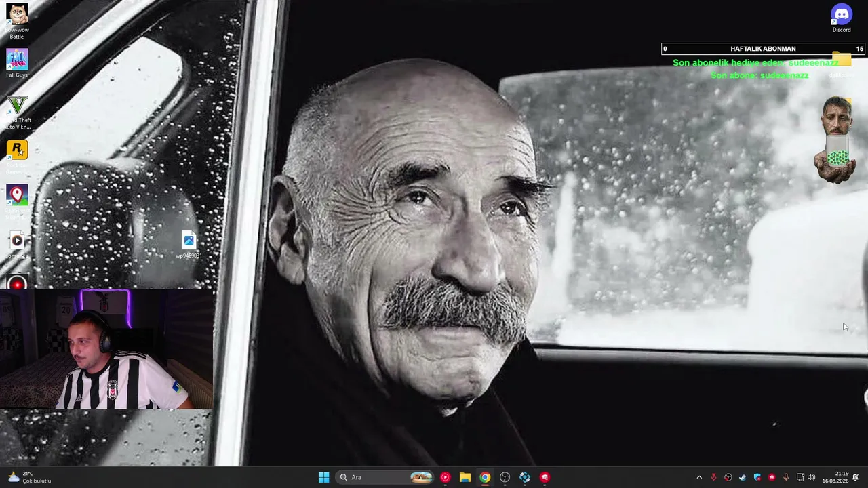Click the streamer webcam overlay
Image resolution: width=868 pixels, height=488 pixels.
(x=106, y=350)
